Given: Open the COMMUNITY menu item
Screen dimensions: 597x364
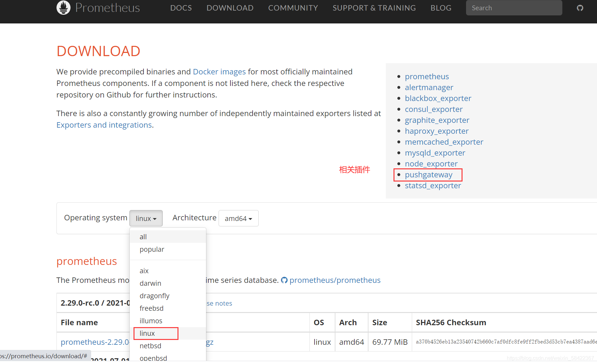Looking at the screenshot, I should 293,8.
